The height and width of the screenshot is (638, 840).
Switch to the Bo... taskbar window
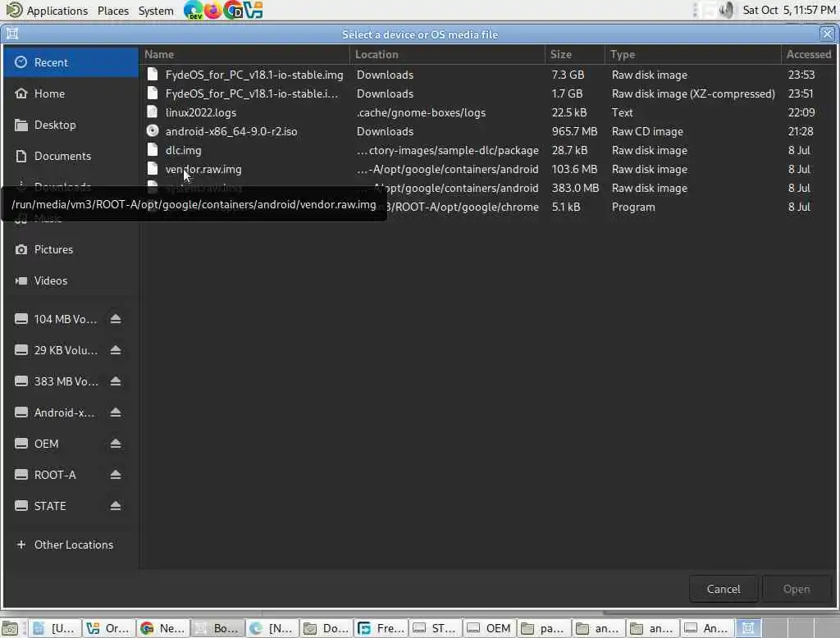(x=217, y=628)
